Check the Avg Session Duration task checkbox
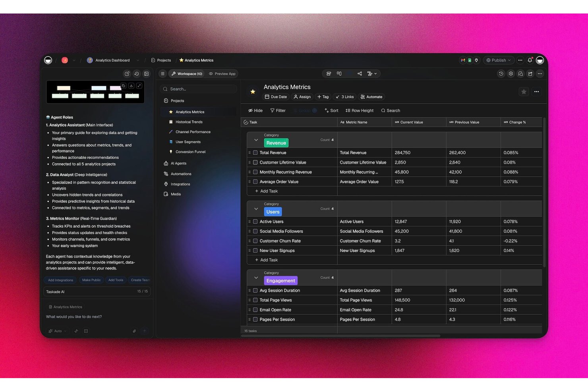The image size is (588, 392). tap(255, 290)
